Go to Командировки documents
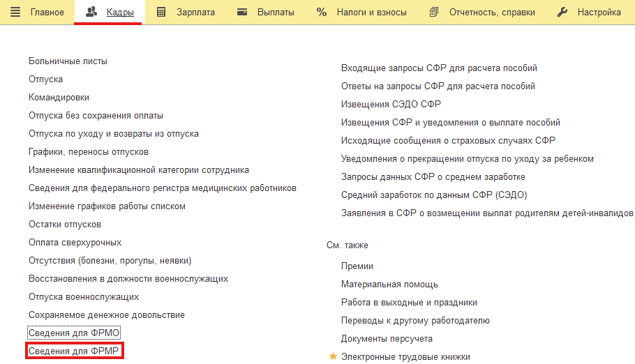This screenshot has width=635, height=364. (59, 98)
